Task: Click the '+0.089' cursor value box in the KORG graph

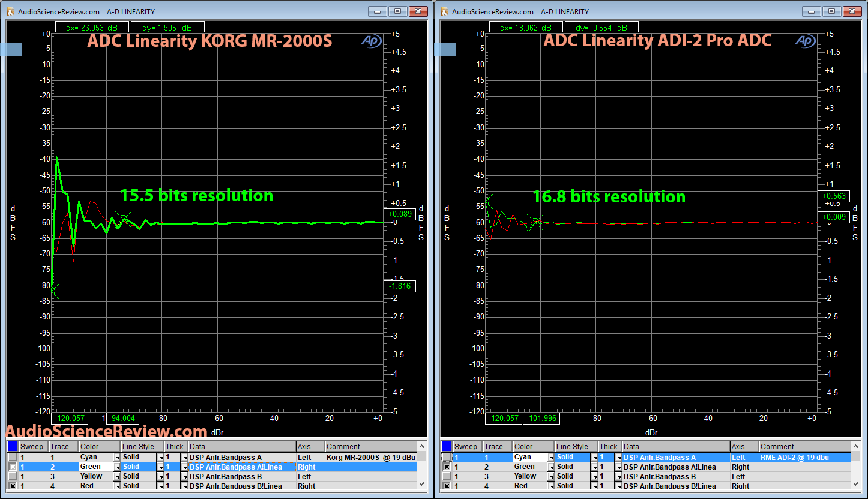Action: pyautogui.click(x=399, y=213)
